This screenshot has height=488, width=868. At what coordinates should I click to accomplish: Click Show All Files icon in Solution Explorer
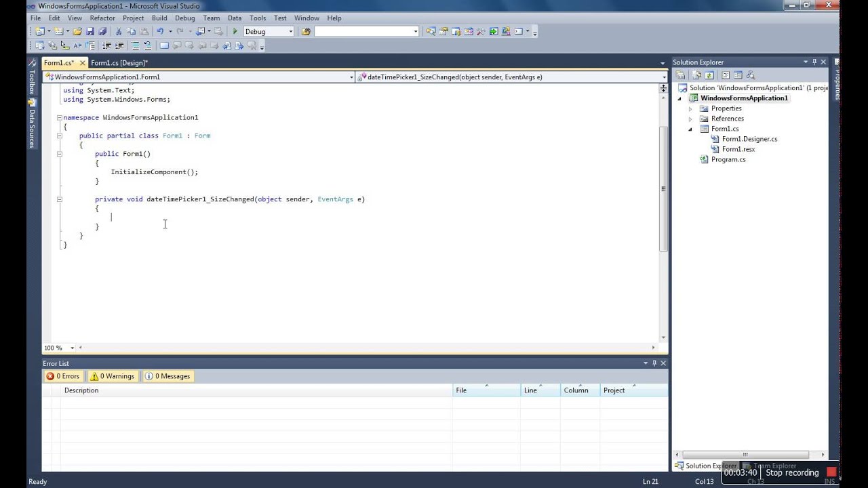point(696,75)
